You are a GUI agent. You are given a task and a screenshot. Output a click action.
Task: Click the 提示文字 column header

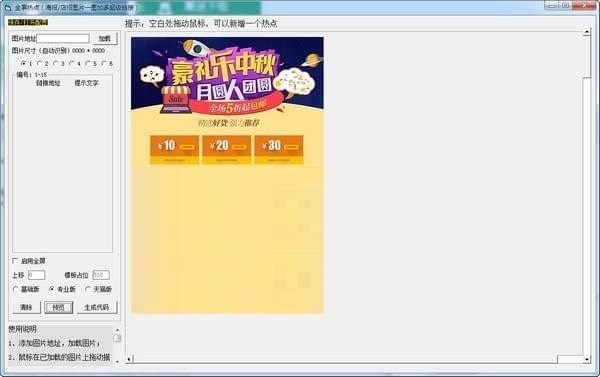click(x=86, y=83)
